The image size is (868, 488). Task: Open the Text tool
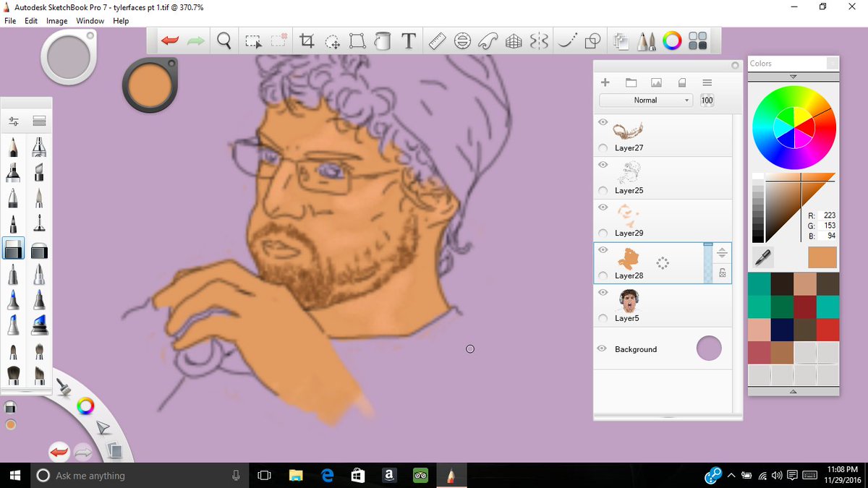(x=409, y=41)
